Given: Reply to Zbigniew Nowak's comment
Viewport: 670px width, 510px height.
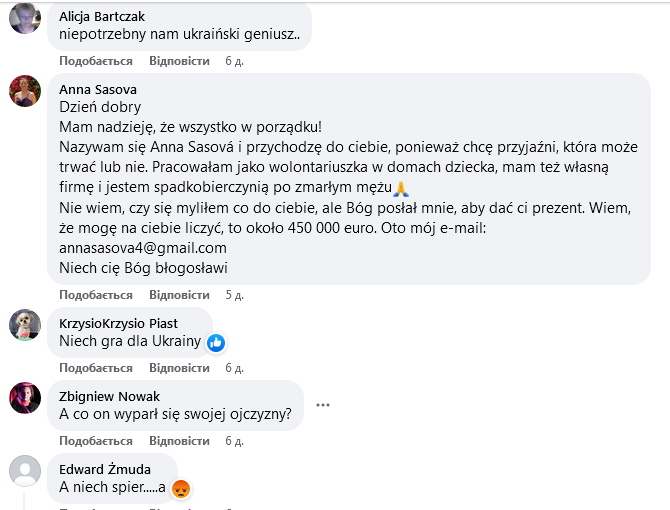Looking at the screenshot, I should (179, 441).
